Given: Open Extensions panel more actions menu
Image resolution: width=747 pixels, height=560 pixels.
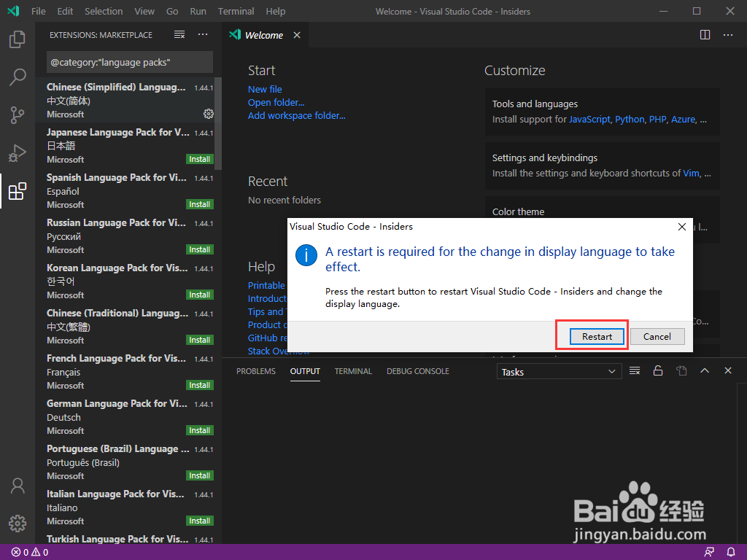Looking at the screenshot, I should click(203, 35).
